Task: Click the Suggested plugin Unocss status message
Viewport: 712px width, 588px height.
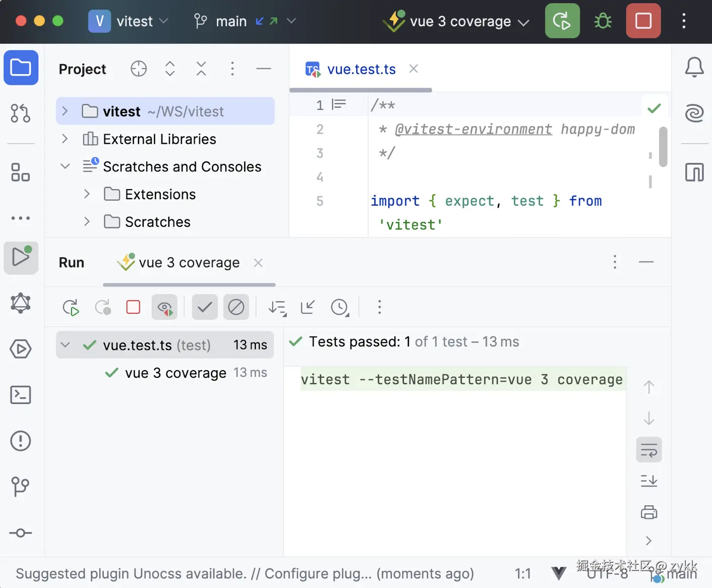Action: tap(245, 573)
